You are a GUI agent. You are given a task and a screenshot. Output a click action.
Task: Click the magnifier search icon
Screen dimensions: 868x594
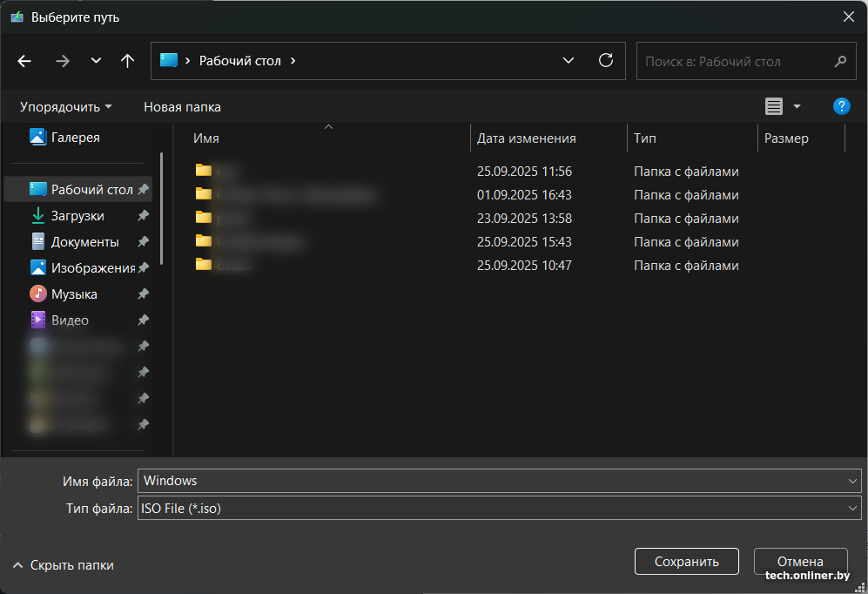point(840,62)
